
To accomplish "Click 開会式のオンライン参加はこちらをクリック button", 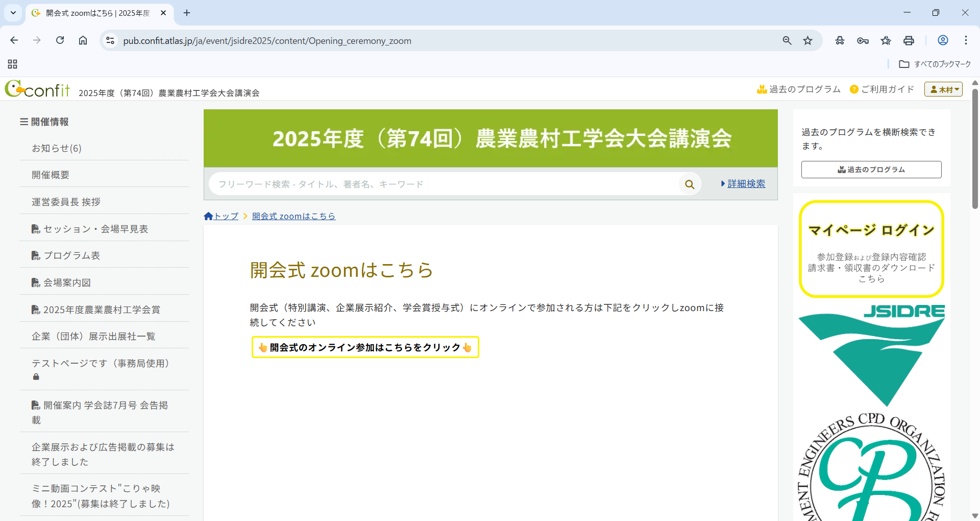I will [365, 347].
